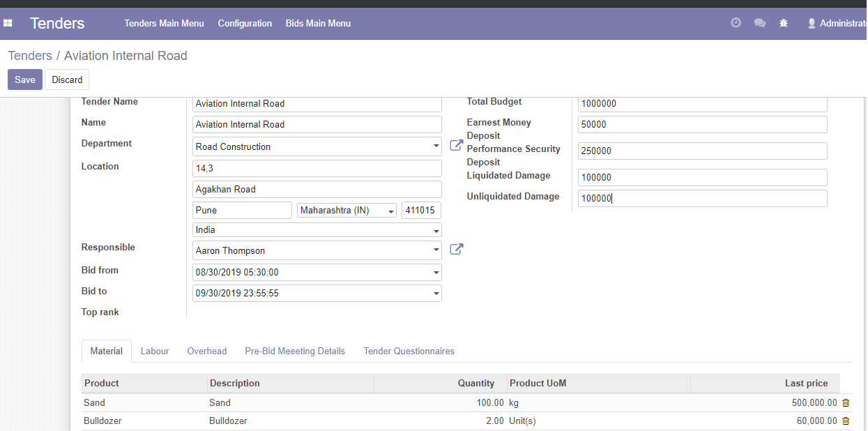Open Aaron Thompson external link icon
The width and height of the screenshot is (868, 431).
pyautogui.click(x=457, y=249)
